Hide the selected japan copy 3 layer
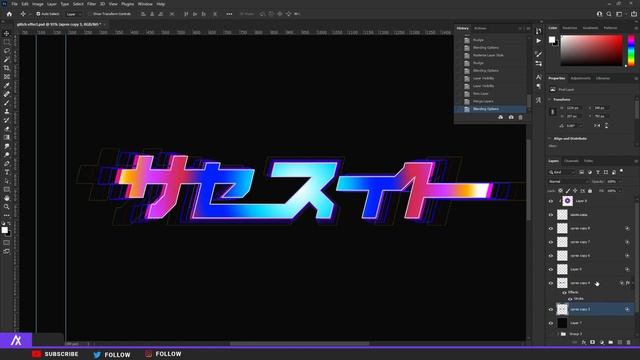This screenshot has width=640, height=360. pyautogui.click(x=551, y=309)
